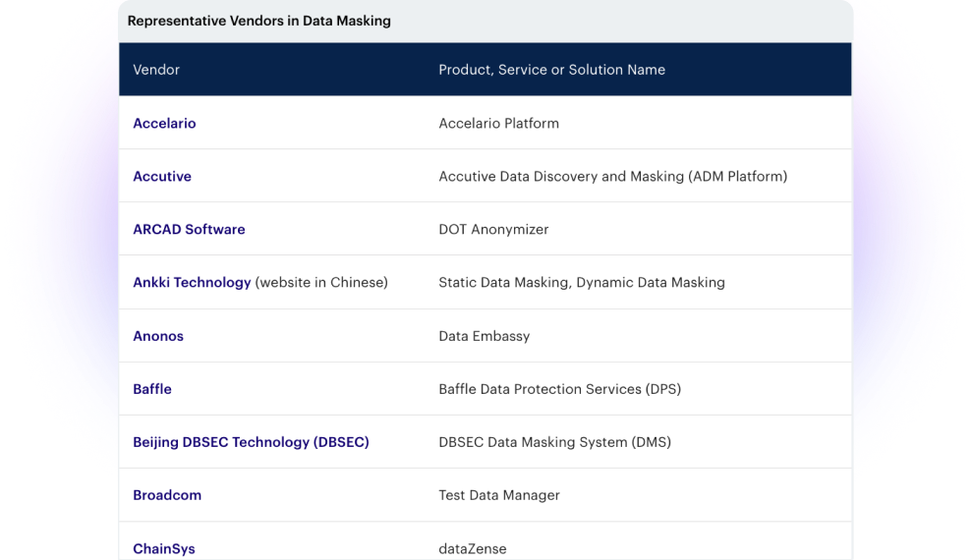This screenshot has width=972, height=560.
Task: Open the Anonos vendor link
Action: 158,336
